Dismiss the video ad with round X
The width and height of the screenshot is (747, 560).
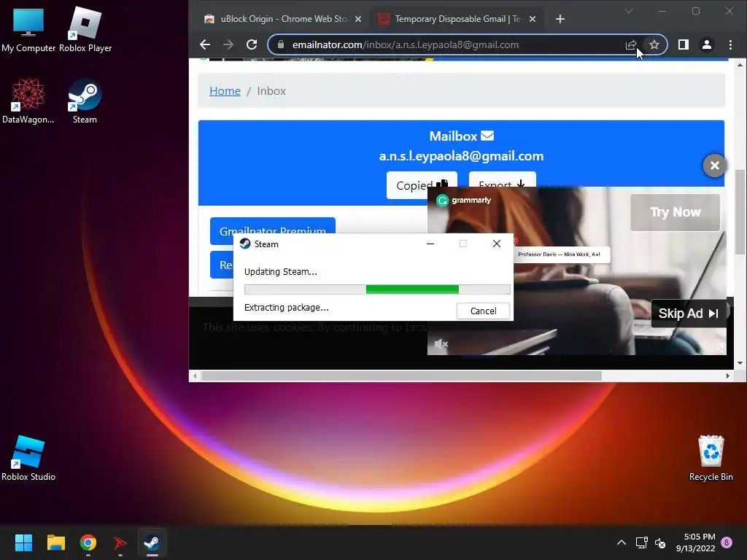715,166
